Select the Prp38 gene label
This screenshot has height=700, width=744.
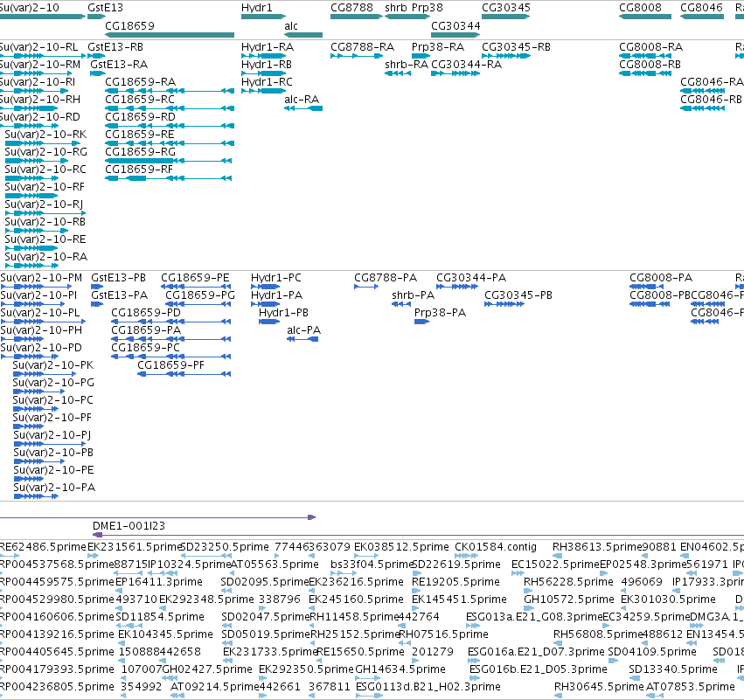pyautogui.click(x=427, y=8)
